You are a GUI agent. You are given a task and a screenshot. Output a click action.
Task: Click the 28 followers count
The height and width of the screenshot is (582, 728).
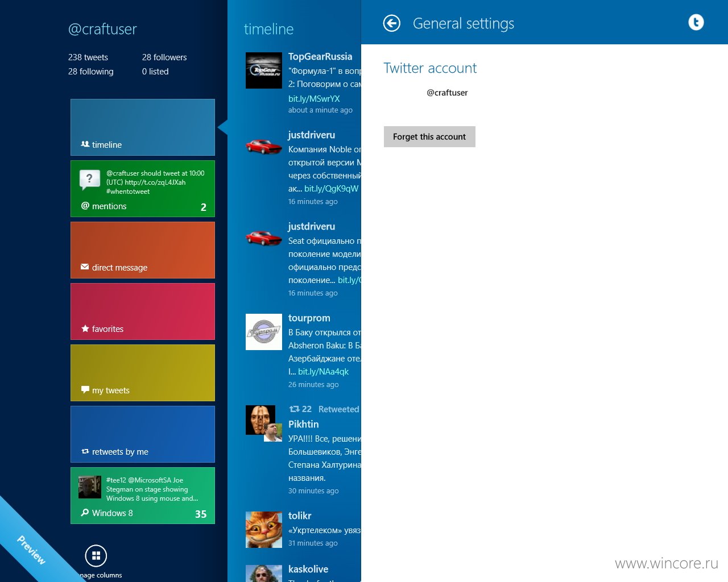tap(164, 57)
